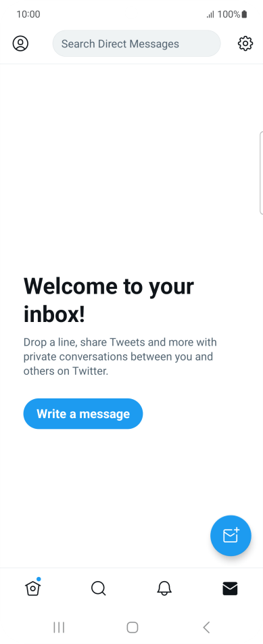Viewport: 263px width, 644px height.
Task: Tap the floating new message envelope button
Action: tap(231, 536)
